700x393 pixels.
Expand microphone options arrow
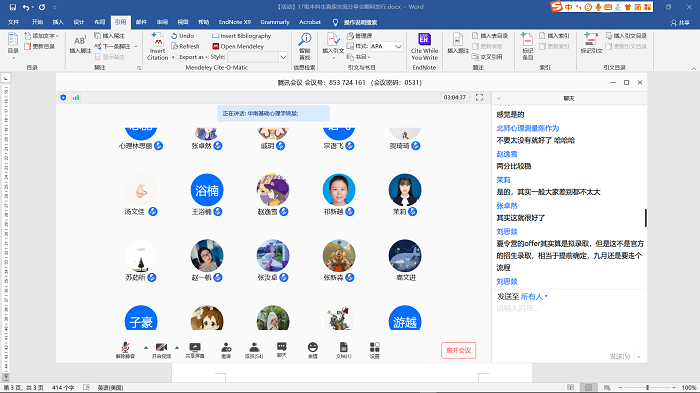(x=146, y=347)
